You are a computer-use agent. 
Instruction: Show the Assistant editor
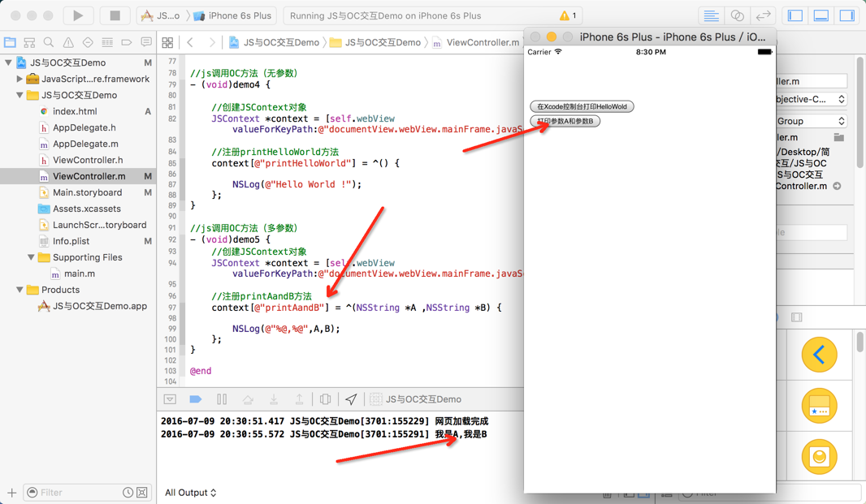pos(737,15)
